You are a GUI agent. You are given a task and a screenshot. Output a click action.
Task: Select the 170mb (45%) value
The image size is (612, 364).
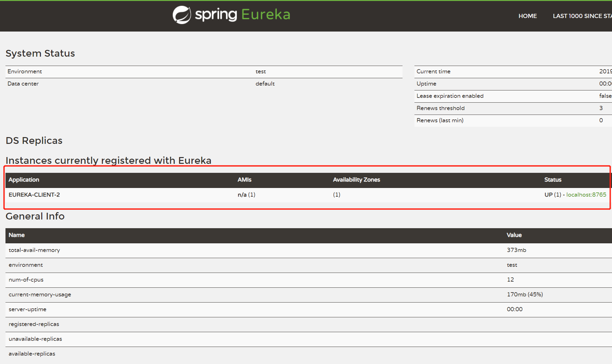point(525,294)
